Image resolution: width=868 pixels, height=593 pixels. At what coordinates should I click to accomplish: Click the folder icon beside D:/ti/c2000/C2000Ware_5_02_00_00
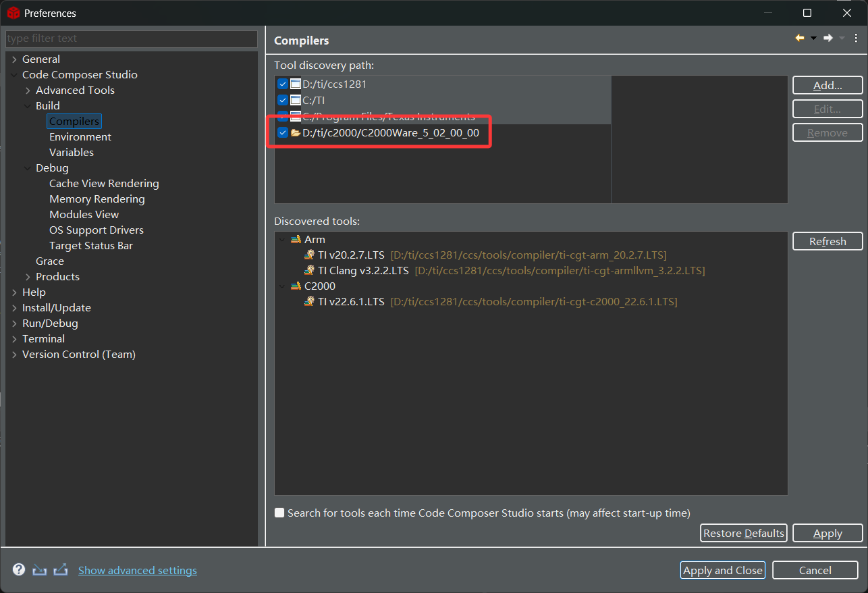pyautogui.click(x=296, y=133)
